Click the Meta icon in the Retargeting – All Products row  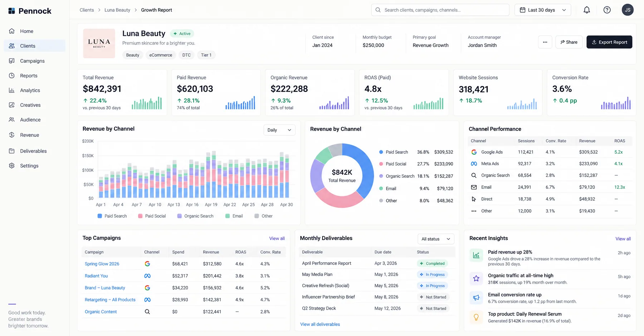[147, 300]
